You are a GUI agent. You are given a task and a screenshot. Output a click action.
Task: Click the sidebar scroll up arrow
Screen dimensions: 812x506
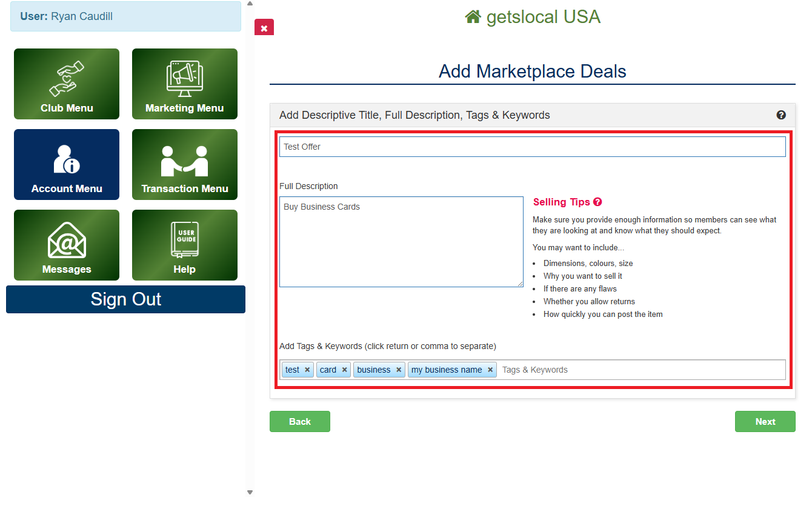coord(250,4)
